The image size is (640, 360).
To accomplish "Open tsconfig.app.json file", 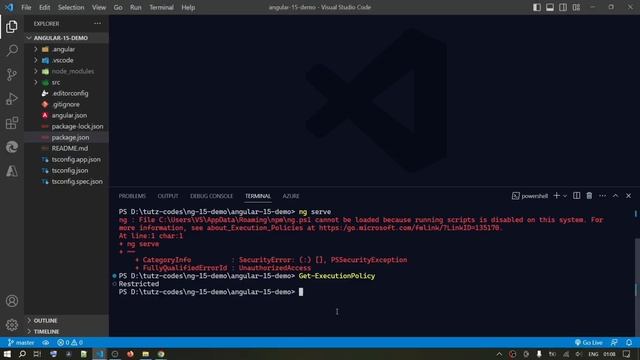I will tap(67, 159).
